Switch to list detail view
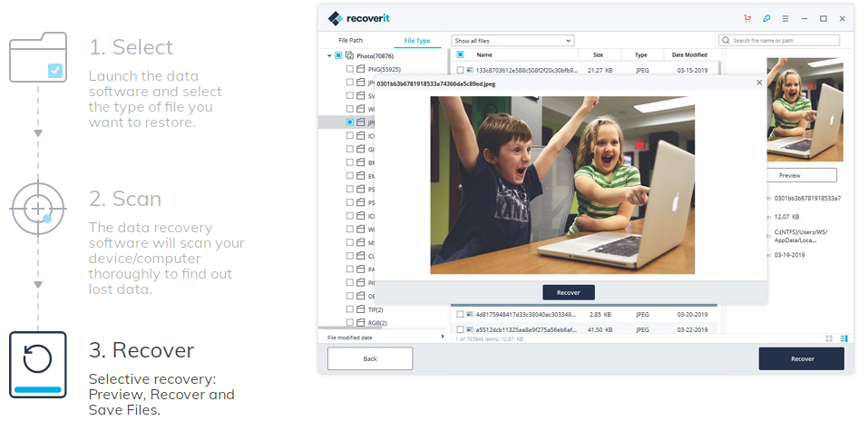 click(x=844, y=338)
